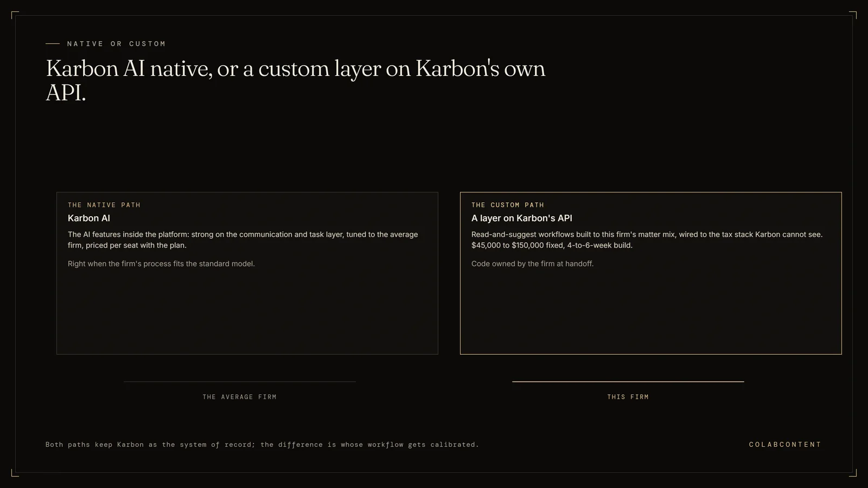Viewport: 868px width, 488px height.
Task: Select 'A layer on Karbon's API' title
Action: tap(522, 218)
